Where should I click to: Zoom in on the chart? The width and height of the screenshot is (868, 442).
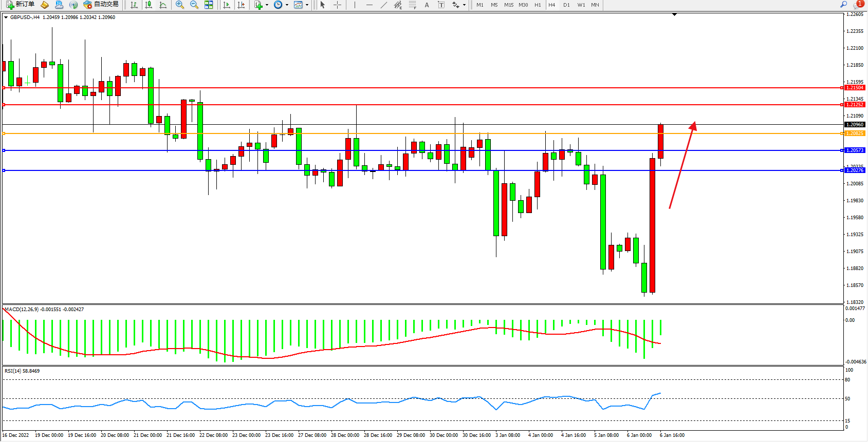coord(180,5)
